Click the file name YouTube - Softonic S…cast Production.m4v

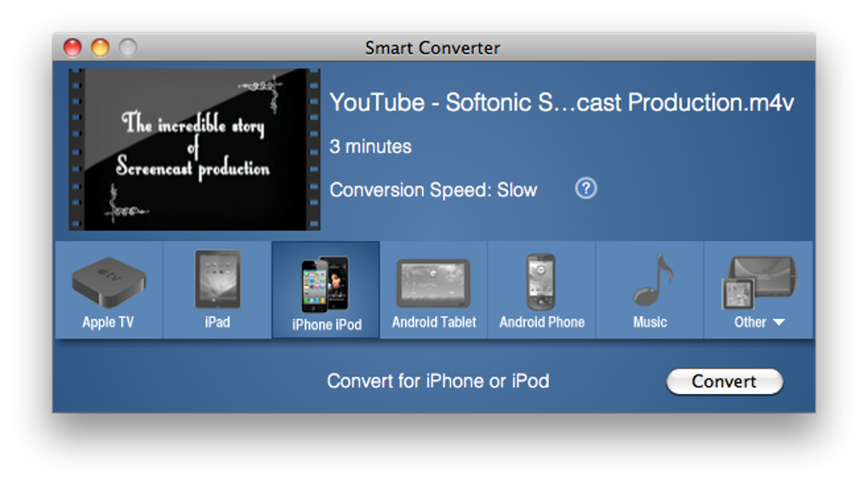562,103
